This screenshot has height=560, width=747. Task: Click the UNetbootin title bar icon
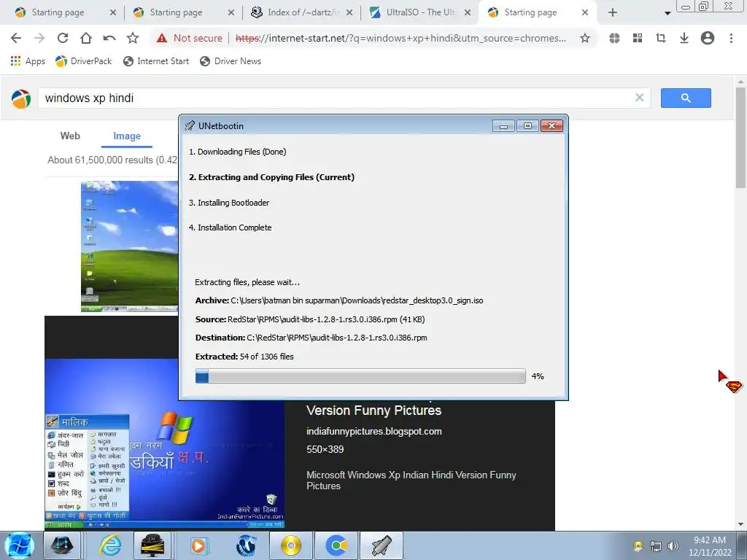(x=190, y=125)
